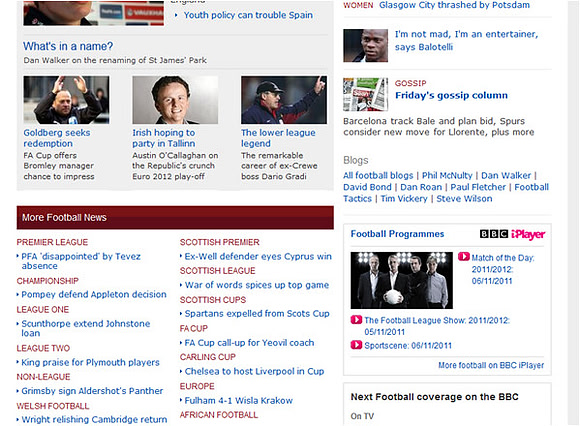580x426 pixels.
Task: Select NON-LEAGUE section heading
Action: (43, 376)
